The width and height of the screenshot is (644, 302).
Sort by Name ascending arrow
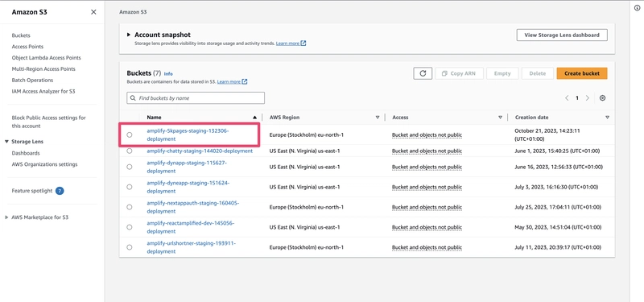(x=255, y=118)
